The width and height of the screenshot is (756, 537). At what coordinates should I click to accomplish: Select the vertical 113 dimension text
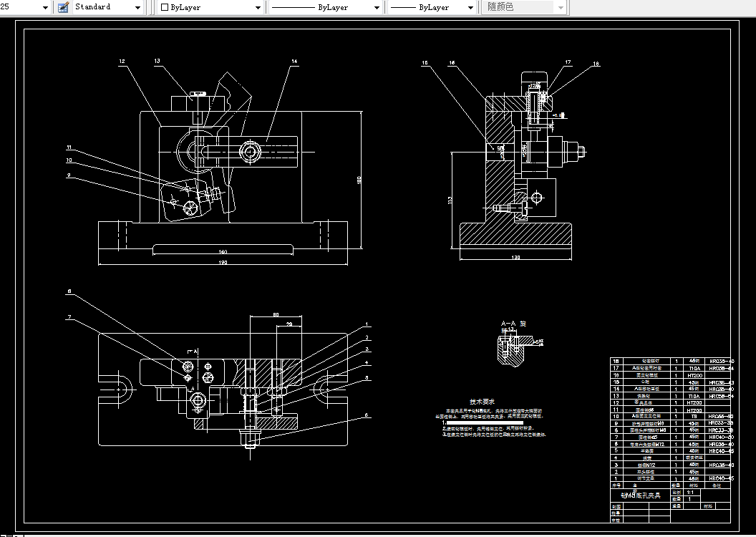(450, 200)
